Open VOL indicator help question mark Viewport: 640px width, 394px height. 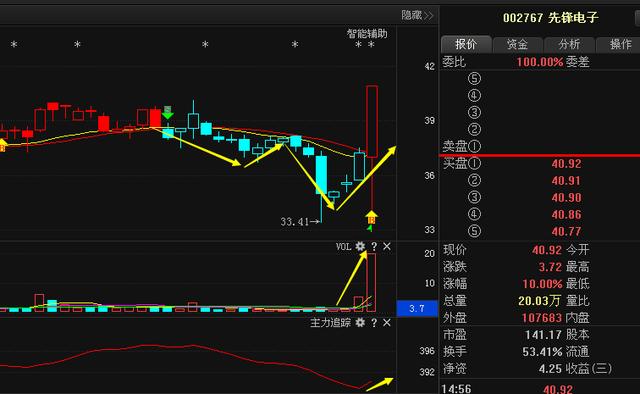pos(374,246)
